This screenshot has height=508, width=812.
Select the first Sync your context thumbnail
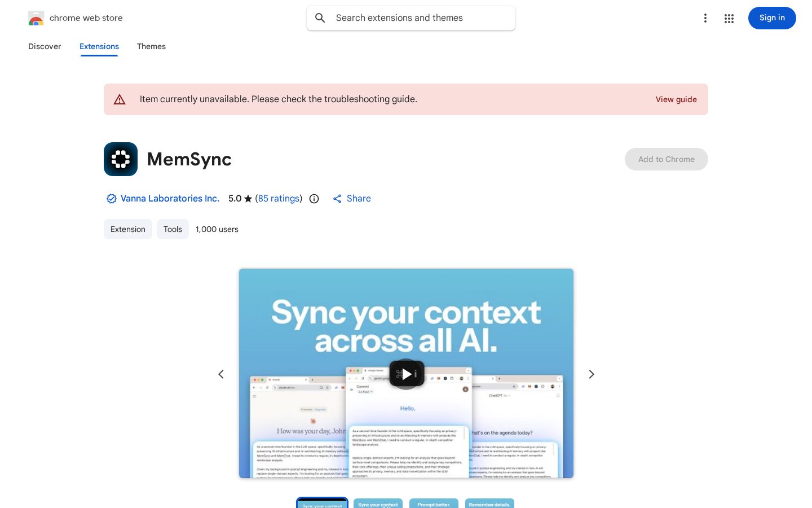tap(322, 503)
